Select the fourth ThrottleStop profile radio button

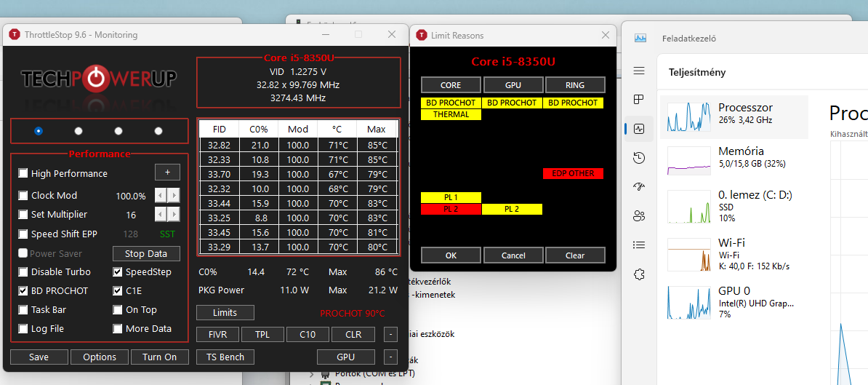click(158, 131)
